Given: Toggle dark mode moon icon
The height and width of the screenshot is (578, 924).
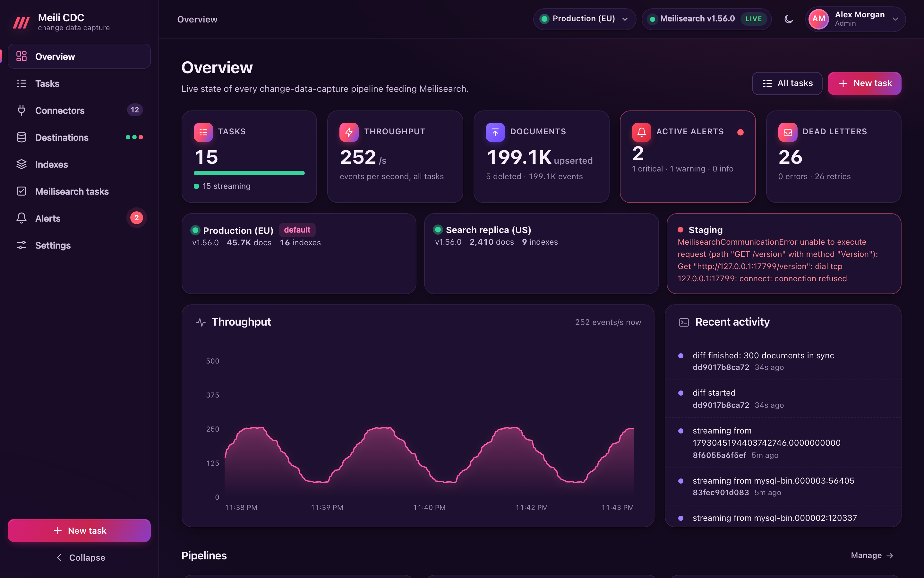Looking at the screenshot, I should pos(789,19).
